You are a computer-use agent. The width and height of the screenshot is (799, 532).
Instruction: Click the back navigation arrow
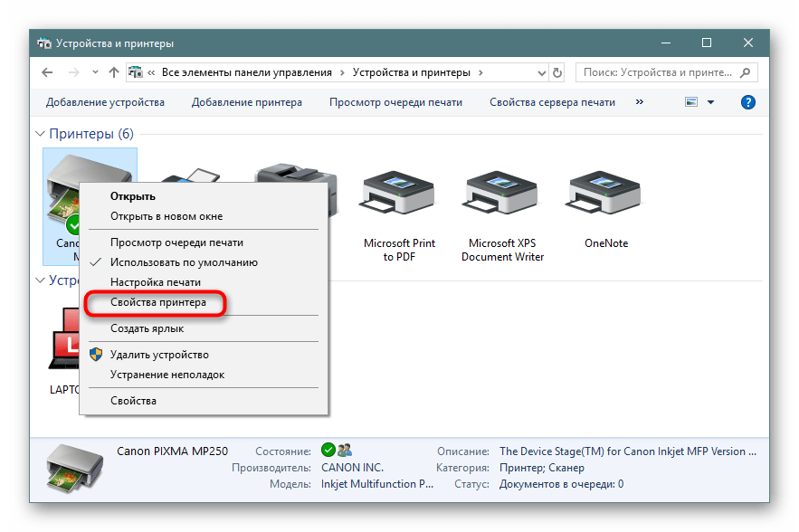coord(47,72)
